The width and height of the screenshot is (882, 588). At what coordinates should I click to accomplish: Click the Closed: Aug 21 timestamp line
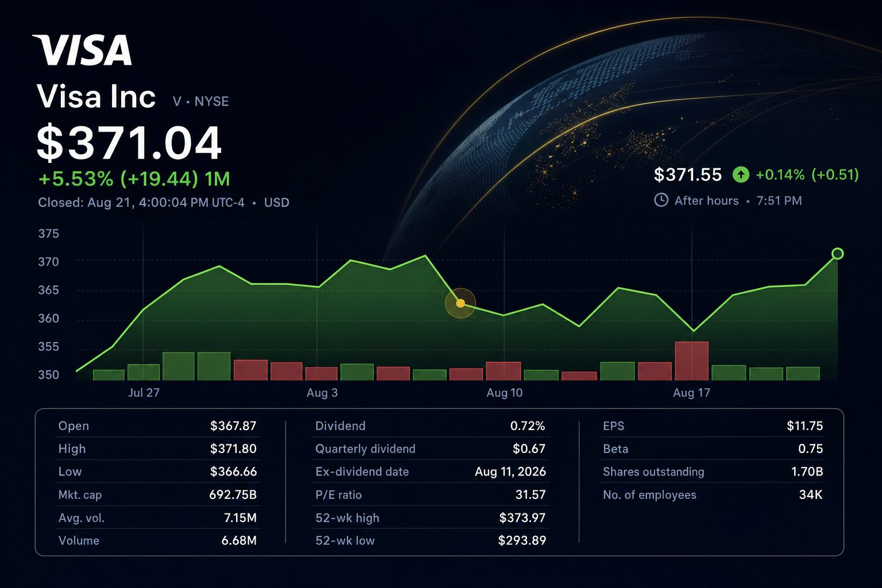[164, 202]
